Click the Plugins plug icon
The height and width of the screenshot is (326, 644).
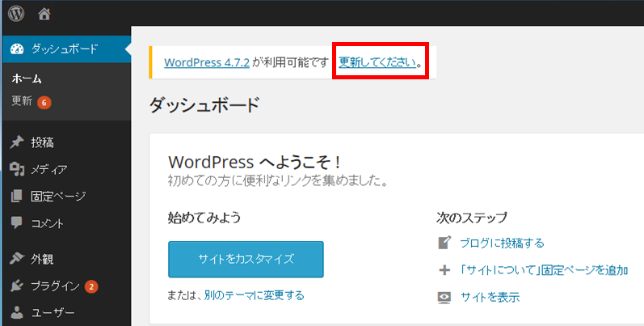pyautogui.click(x=17, y=286)
